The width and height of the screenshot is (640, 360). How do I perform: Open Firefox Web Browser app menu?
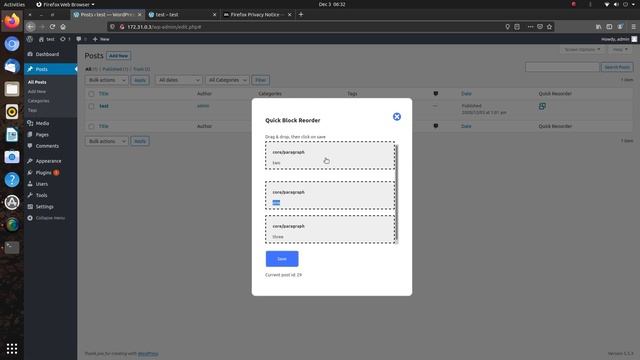pyautogui.click(x=65, y=4)
